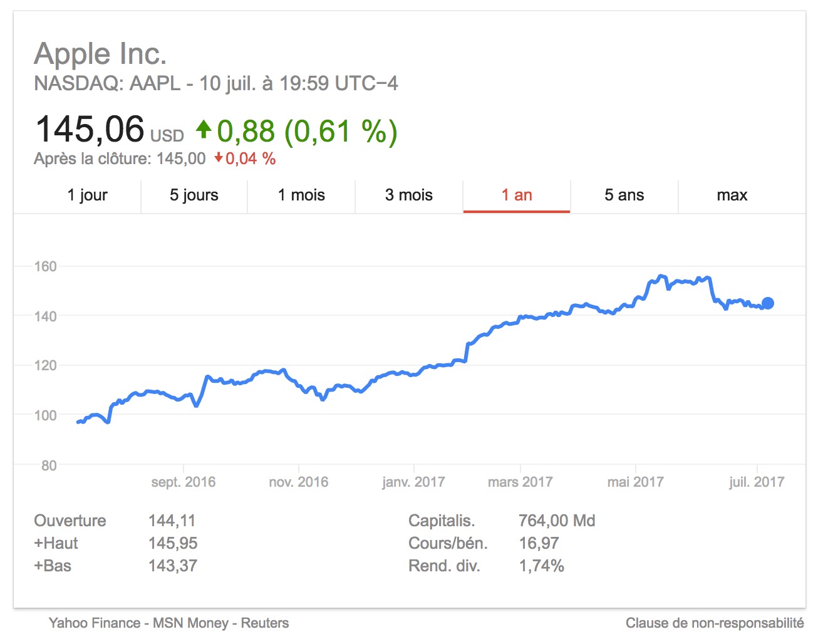Select the 1 jour time range tab

click(87, 195)
